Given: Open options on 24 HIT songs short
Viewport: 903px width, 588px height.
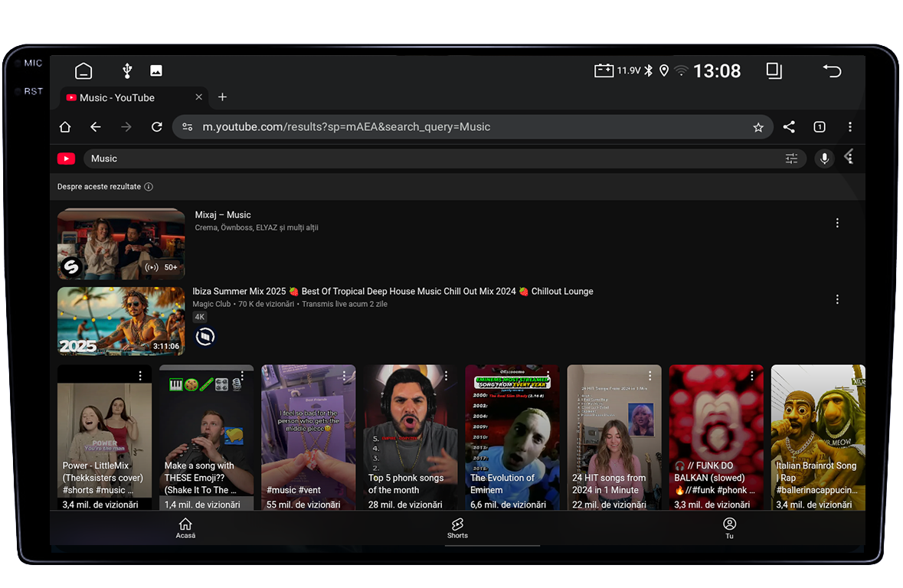Looking at the screenshot, I should 650,375.
